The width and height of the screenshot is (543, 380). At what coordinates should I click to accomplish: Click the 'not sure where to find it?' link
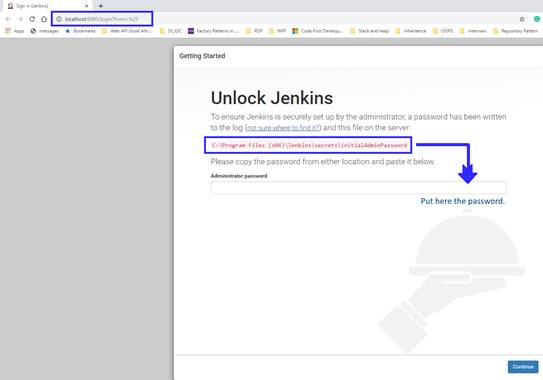pyautogui.click(x=283, y=128)
